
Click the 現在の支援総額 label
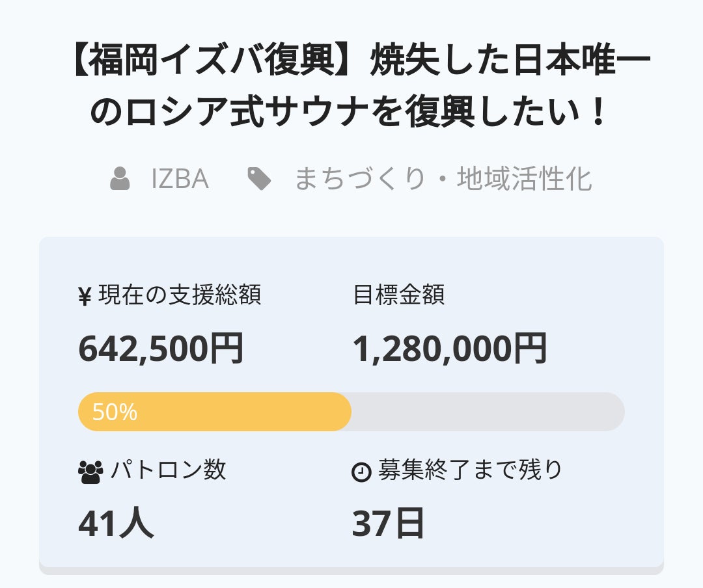180,296
